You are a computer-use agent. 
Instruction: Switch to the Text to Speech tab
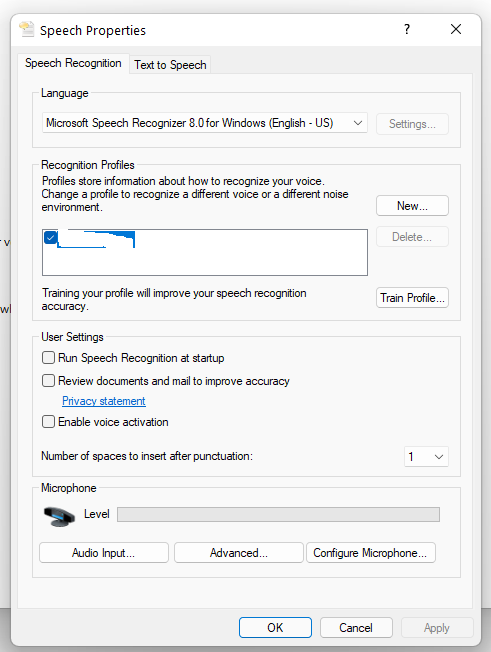tap(170, 65)
